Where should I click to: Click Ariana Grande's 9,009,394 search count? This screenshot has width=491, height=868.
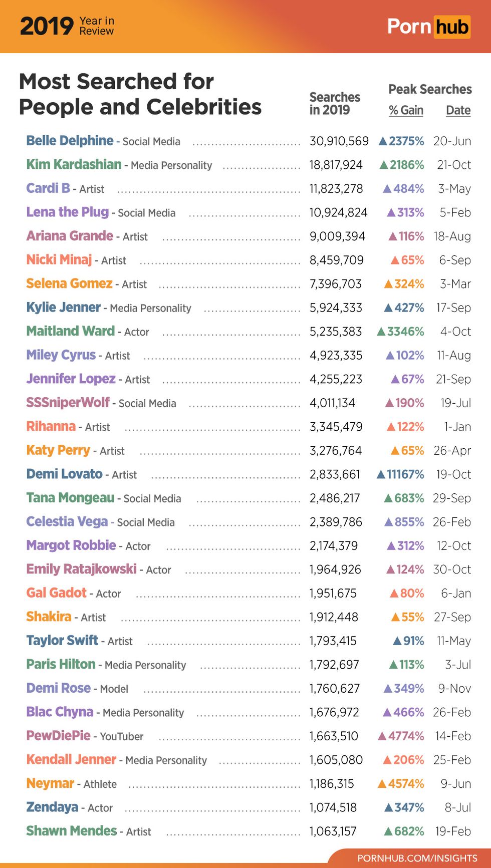(337, 236)
